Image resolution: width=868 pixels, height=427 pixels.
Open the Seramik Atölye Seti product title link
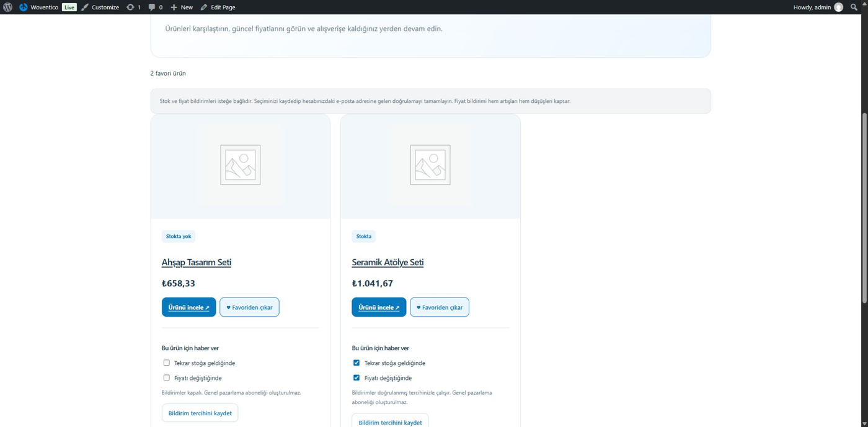387,262
